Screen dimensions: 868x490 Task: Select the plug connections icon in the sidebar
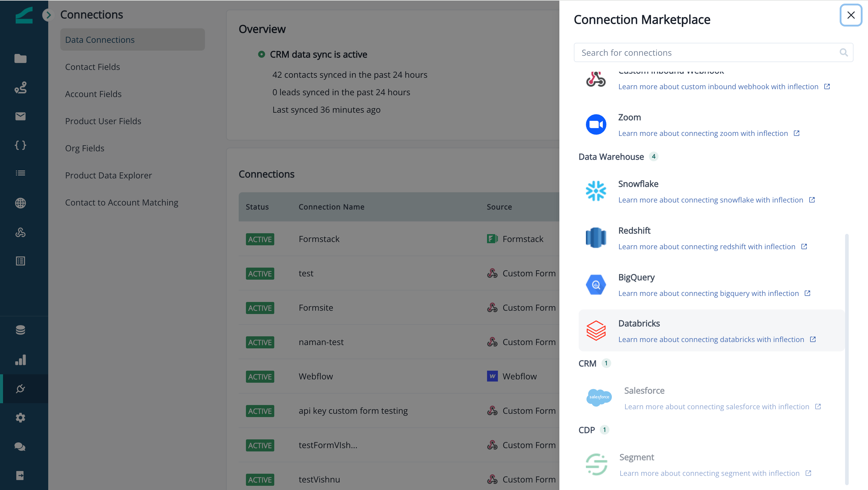(20, 388)
